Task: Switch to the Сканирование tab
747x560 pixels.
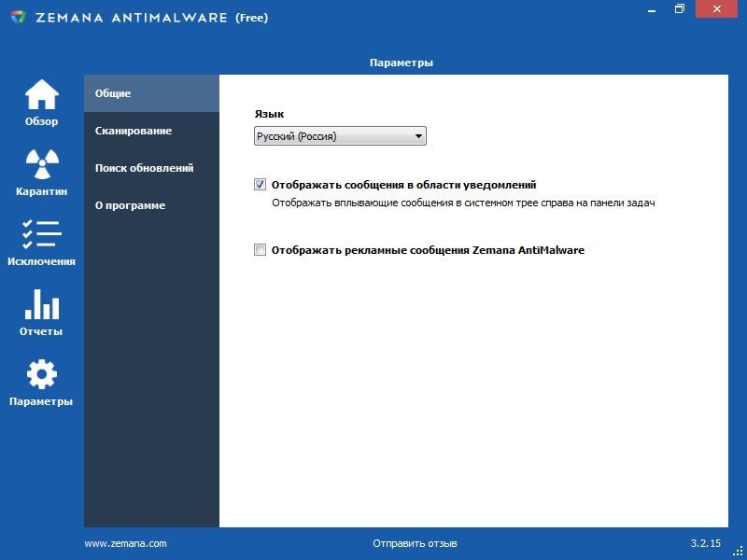Action: click(x=151, y=131)
